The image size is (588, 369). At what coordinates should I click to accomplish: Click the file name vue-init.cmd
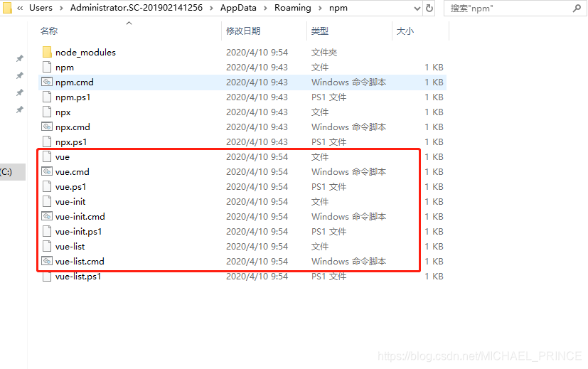80,216
